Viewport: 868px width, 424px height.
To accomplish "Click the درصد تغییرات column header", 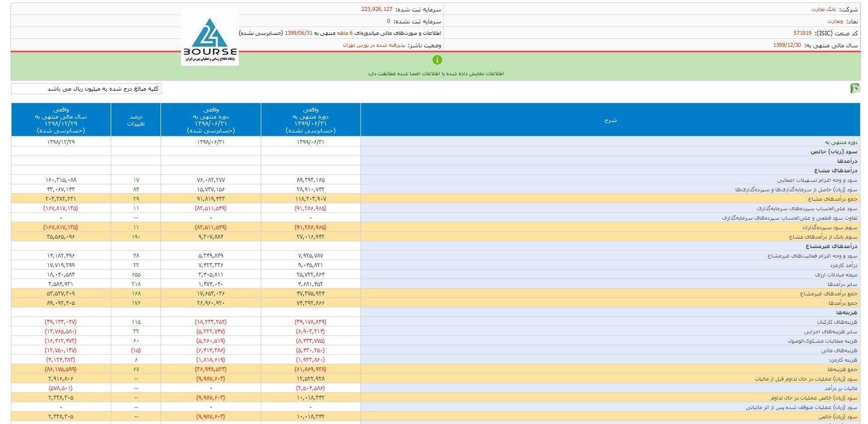I will pos(136,120).
